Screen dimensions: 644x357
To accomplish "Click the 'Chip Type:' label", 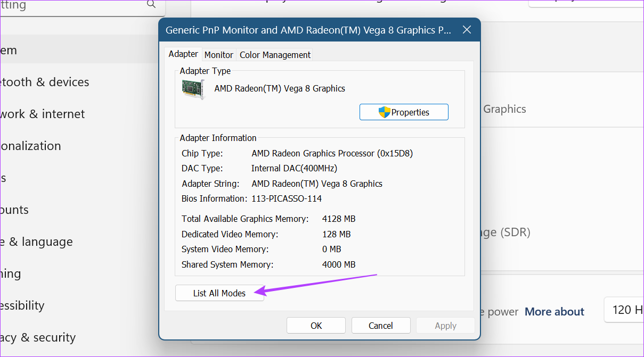I will pos(202,153).
